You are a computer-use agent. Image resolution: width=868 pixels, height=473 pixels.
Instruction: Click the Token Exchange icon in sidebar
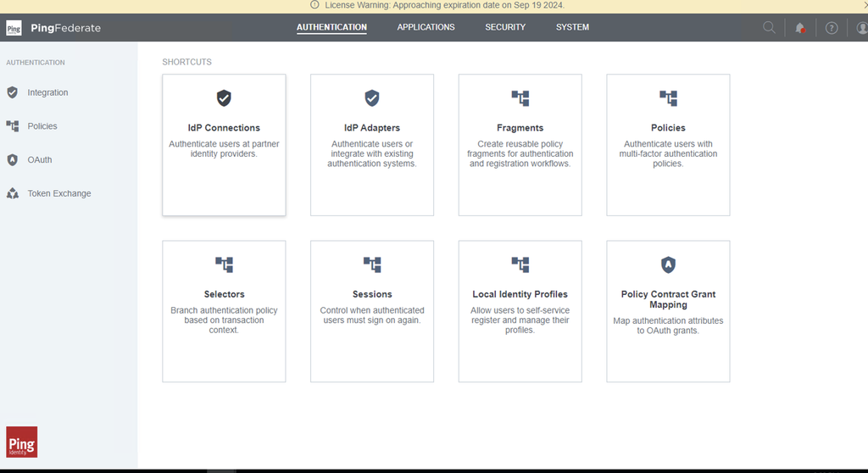point(12,193)
